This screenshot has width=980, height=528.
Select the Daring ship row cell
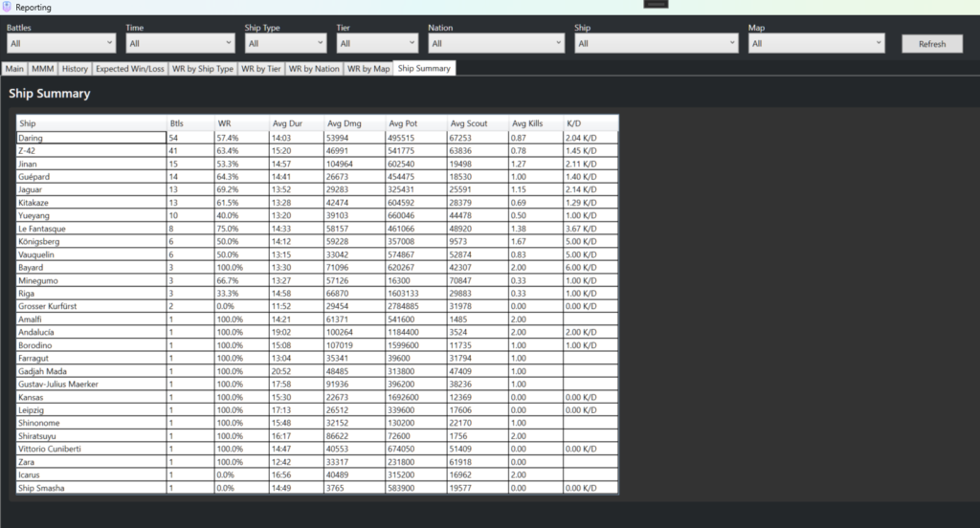tap(92, 139)
